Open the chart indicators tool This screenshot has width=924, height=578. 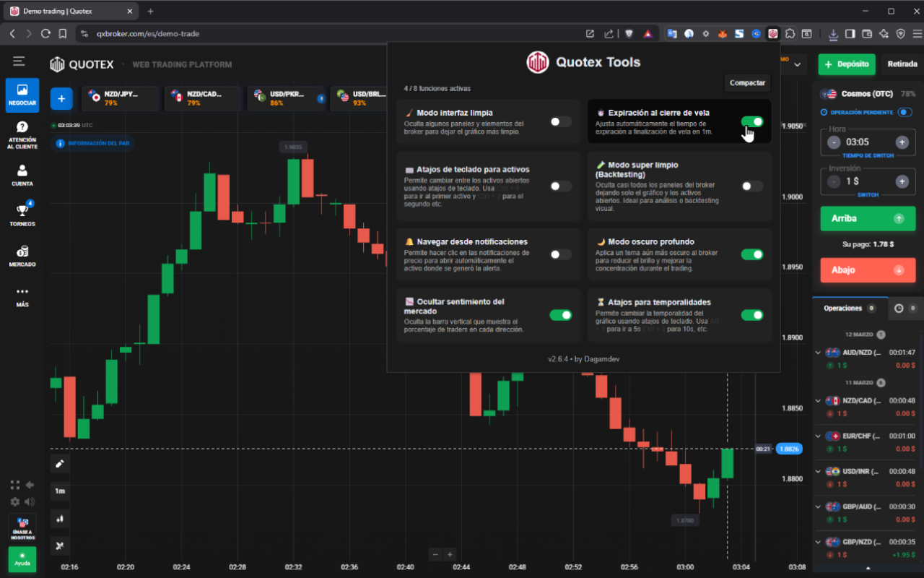coord(60,545)
